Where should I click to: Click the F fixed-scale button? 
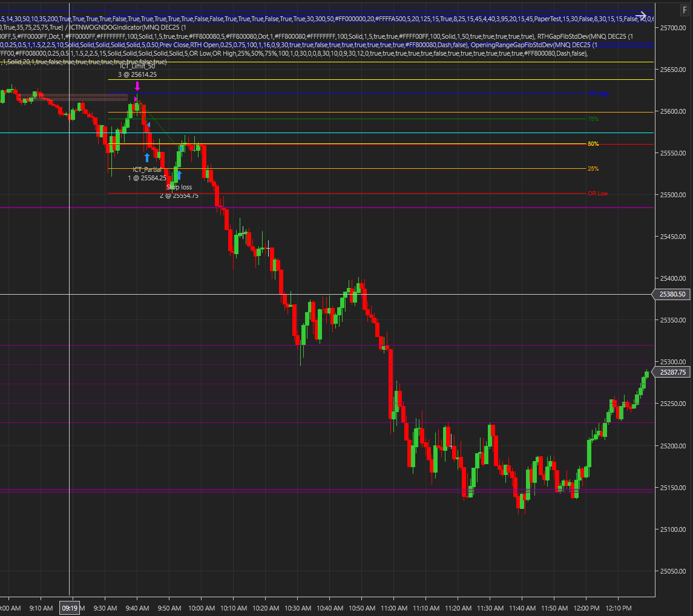pos(685,10)
